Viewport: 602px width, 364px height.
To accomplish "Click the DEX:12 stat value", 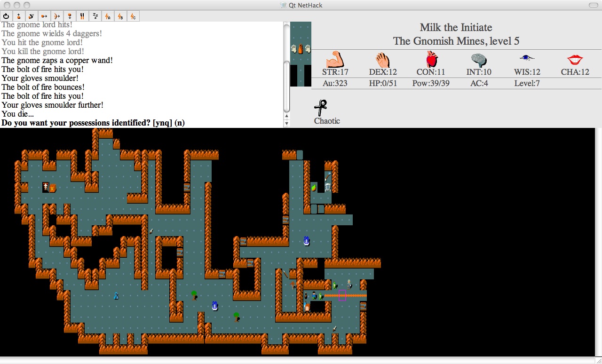I will 384,72.
